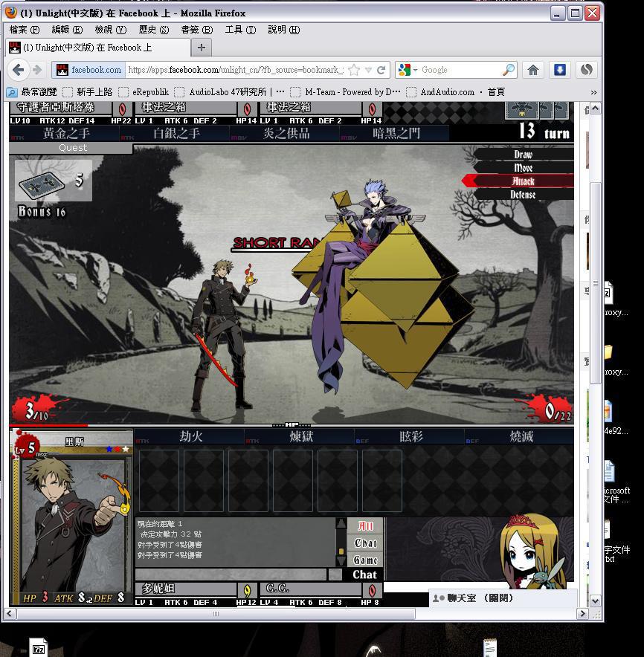Viewport: 644px width, 657px height.
Task: Open new tab with plus button
Action: (202, 48)
